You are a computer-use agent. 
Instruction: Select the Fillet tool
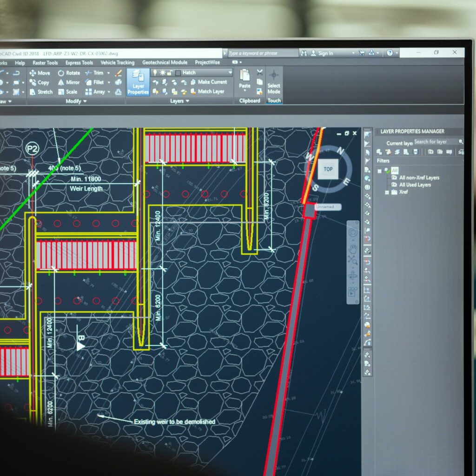pos(94,82)
